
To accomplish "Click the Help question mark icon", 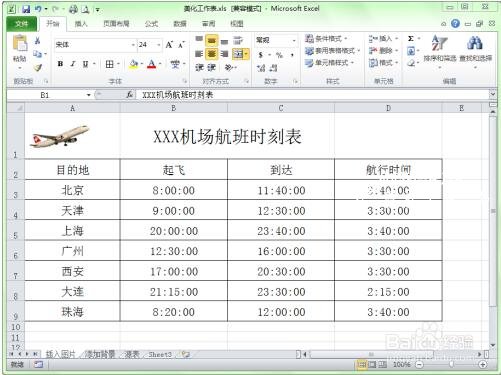I will pos(455,24).
